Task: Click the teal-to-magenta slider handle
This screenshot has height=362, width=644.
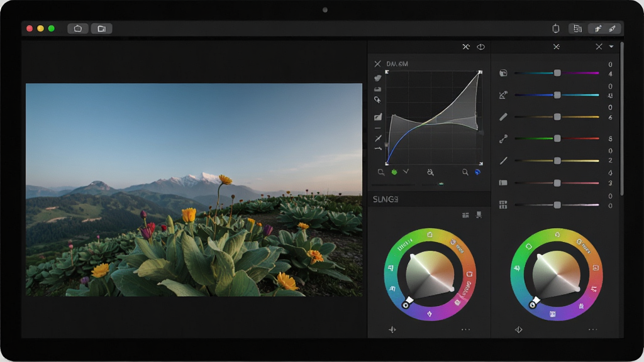Action: pos(557,73)
